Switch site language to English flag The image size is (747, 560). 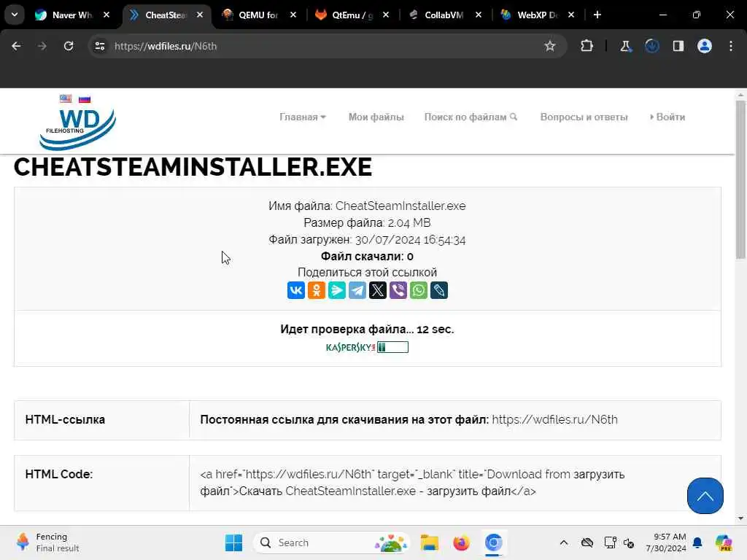66,98
